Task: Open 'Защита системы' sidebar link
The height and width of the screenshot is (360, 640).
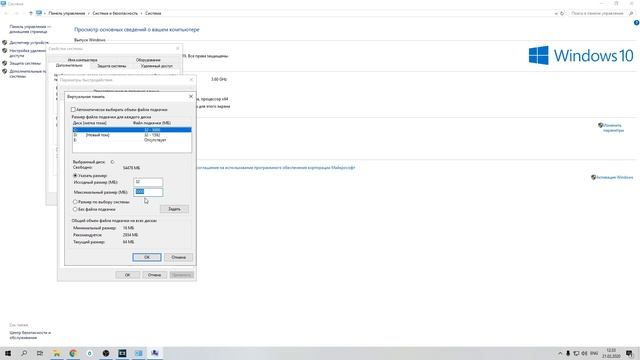Action: [25, 63]
